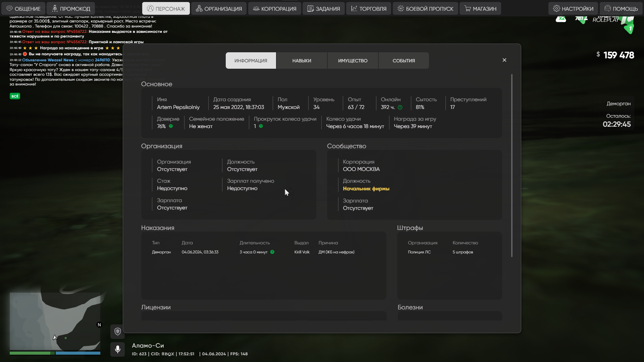Click the panel vertical scrollbar
The width and height of the screenshot is (644, 362).
click(x=512, y=166)
